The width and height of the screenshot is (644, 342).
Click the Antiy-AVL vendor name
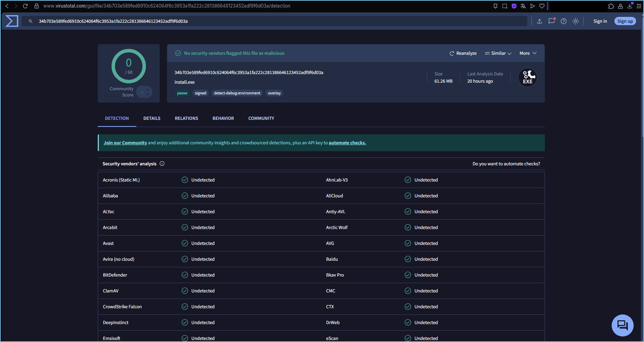336,211
